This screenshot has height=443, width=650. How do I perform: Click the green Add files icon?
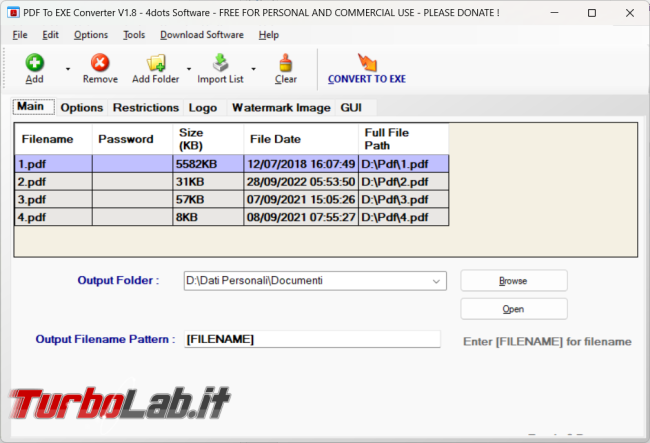[34, 63]
